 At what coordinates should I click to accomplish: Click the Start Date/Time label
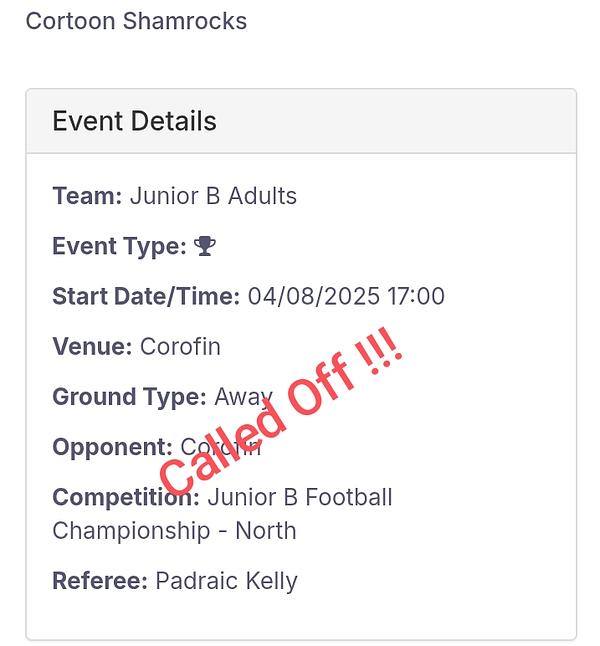coord(146,296)
